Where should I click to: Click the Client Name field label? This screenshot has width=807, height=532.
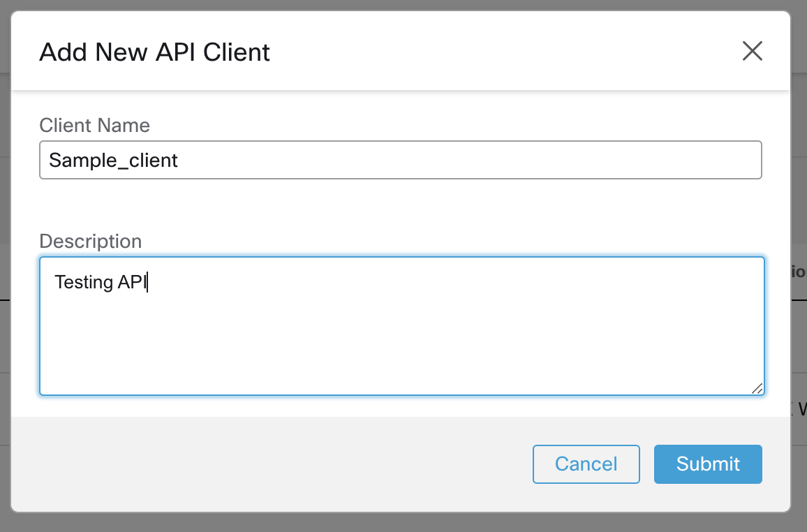94,126
